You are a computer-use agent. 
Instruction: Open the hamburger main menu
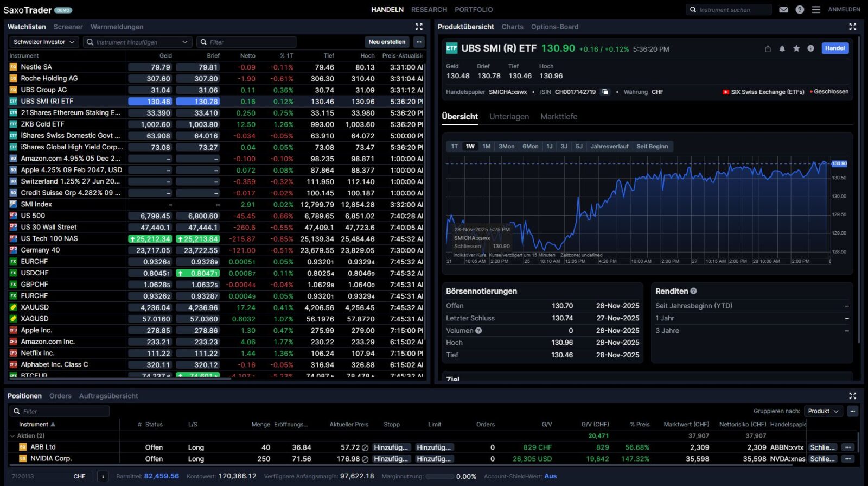tap(816, 10)
